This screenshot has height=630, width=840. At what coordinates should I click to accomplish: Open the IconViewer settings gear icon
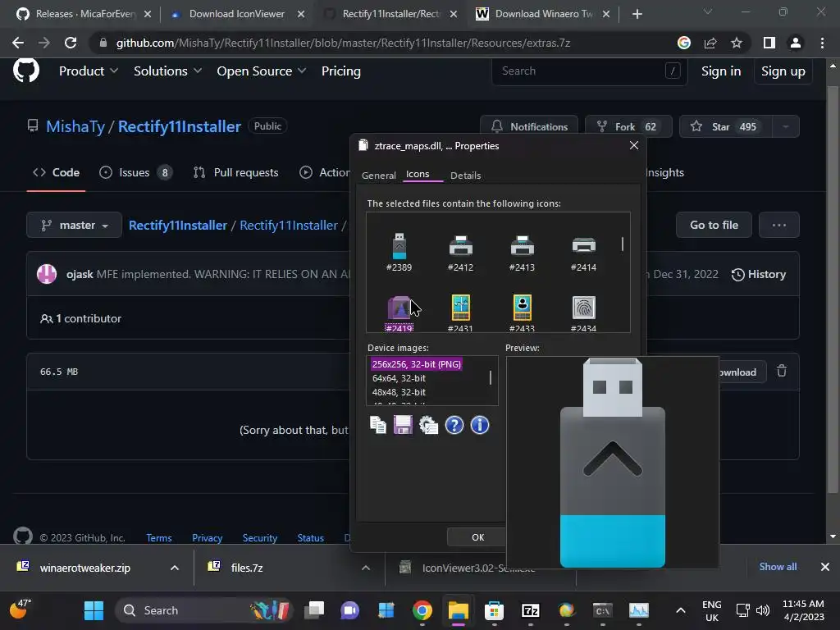(428, 425)
